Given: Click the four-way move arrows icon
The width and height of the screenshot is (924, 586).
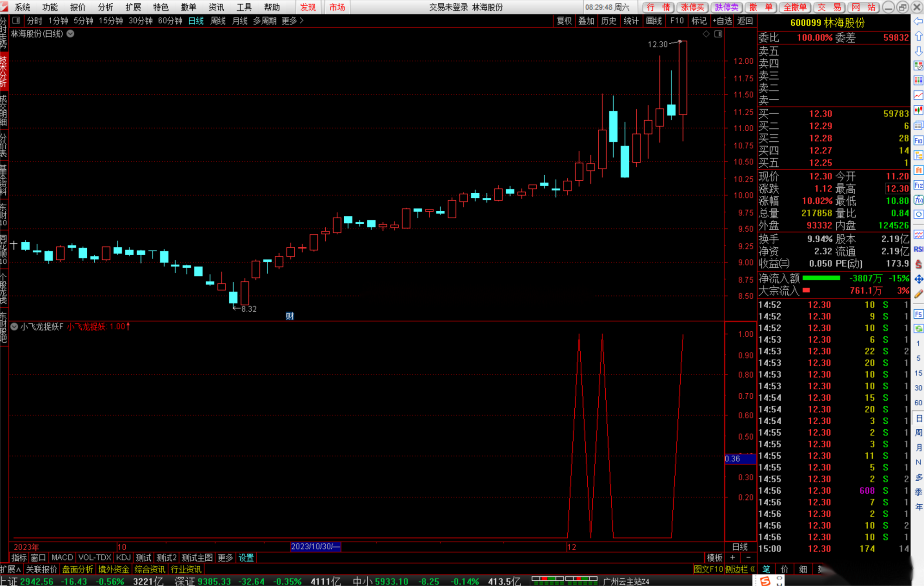Looking at the screenshot, I should (x=918, y=279).
